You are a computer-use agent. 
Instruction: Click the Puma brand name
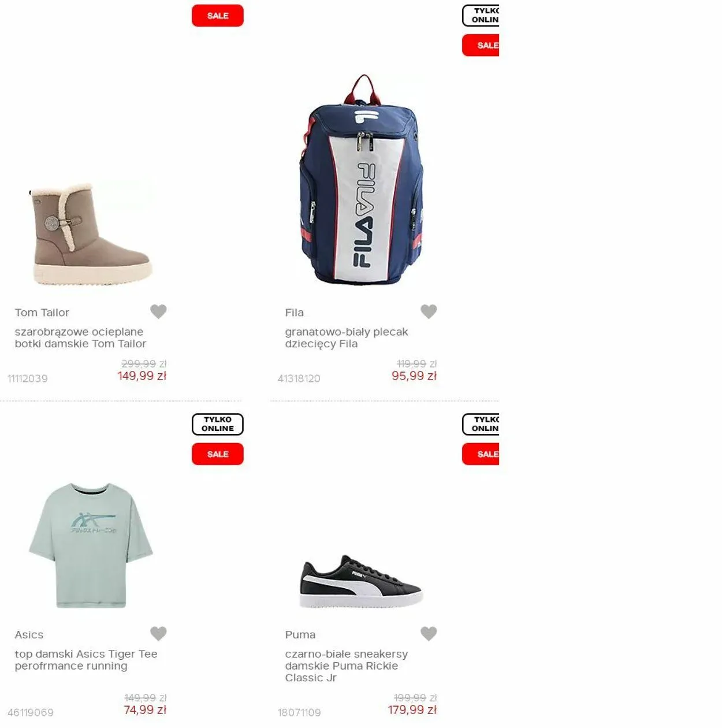[x=300, y=634]
